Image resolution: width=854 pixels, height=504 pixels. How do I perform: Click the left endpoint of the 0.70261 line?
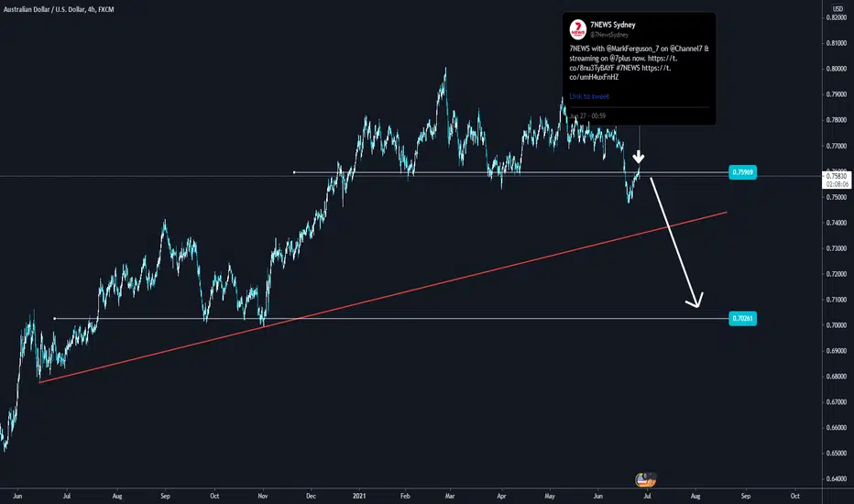pyautogui.click(x=54, y=318)
